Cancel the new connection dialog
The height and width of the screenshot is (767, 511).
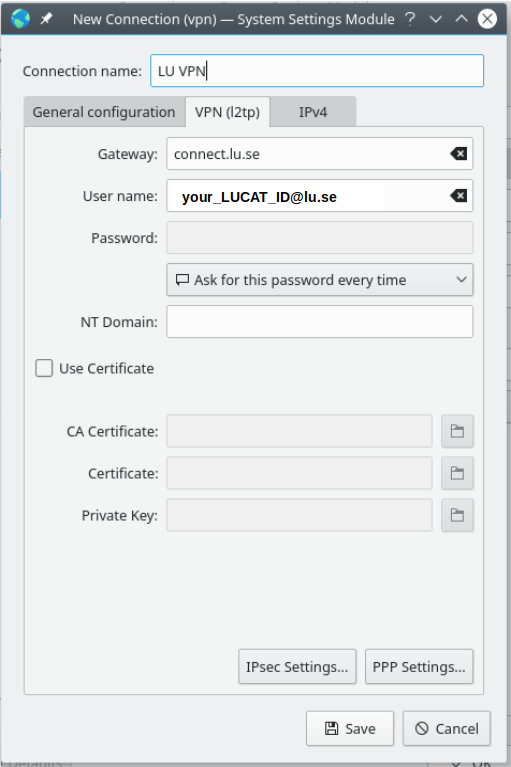[446, 728]
